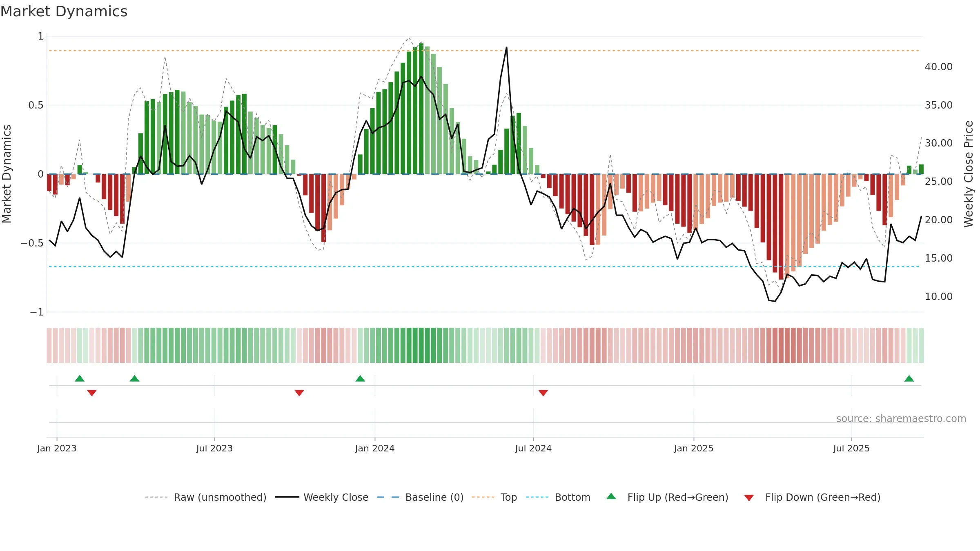The image size is (980, 551).
Task: Click the Jul 2025 axis label
Action: click(x=851, y=448)
